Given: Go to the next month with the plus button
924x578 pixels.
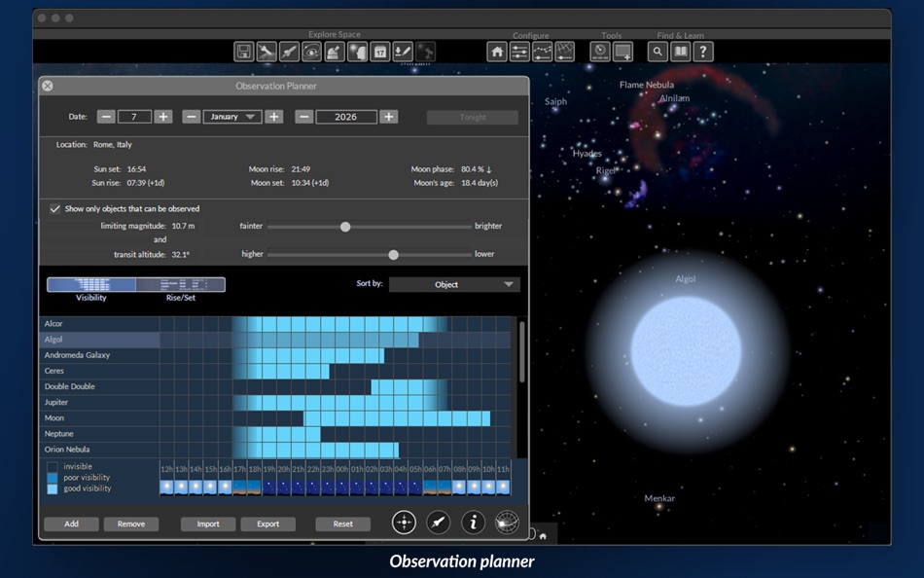Looking at the screenshot, I should tap(274, 117).
